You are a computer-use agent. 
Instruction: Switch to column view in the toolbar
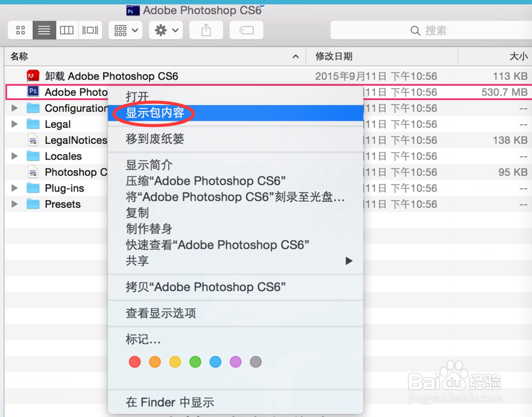tap(66, 30)
